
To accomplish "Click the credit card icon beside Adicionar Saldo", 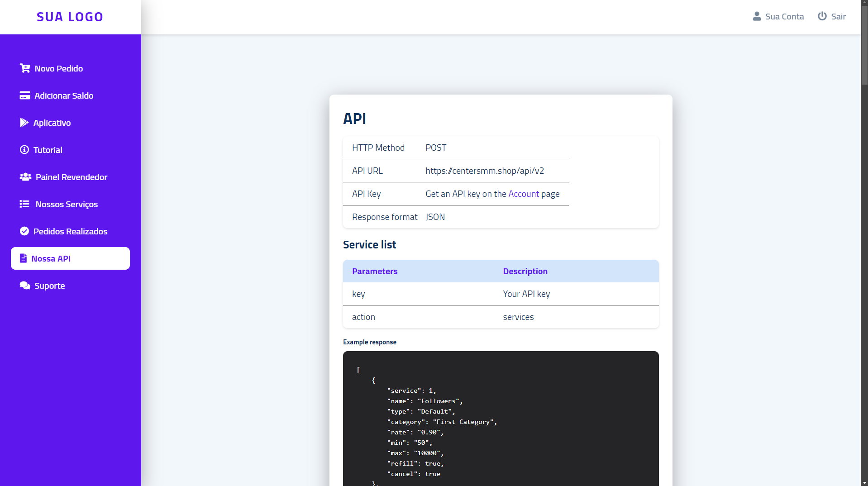I will point(25,95).
